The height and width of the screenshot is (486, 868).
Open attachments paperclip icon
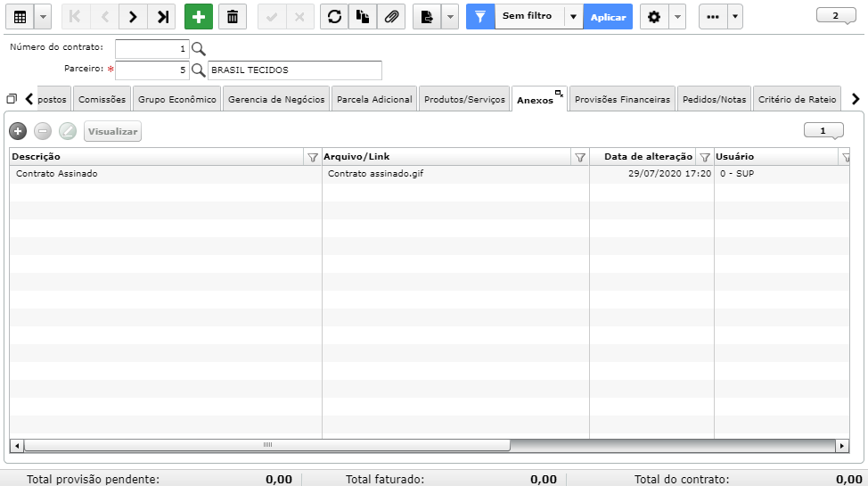[391, 17]
